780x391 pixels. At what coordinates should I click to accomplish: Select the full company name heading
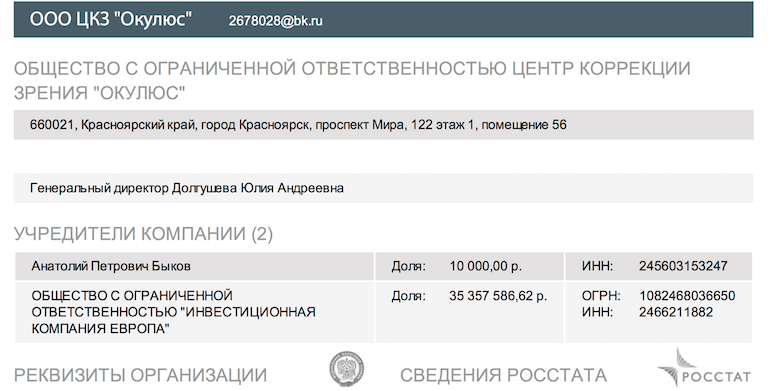(352, 81)
